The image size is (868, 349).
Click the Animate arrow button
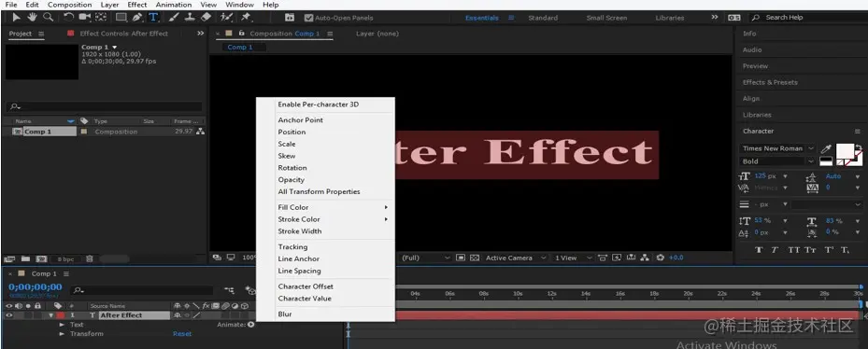[251, 325]
